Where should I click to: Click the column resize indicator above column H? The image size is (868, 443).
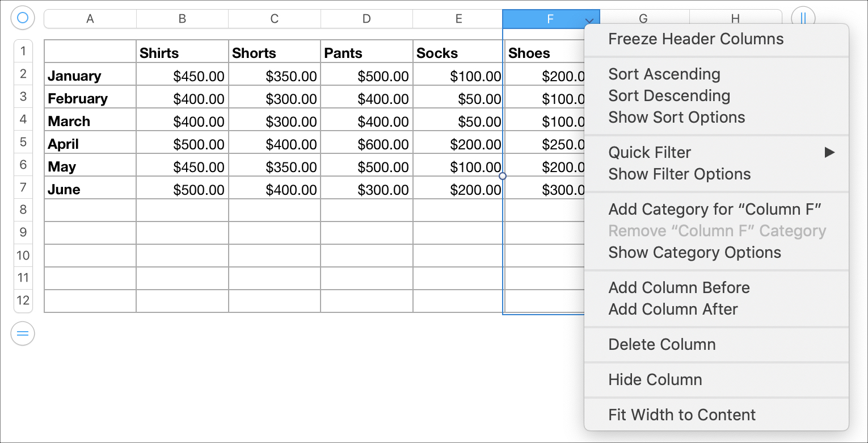803,18
